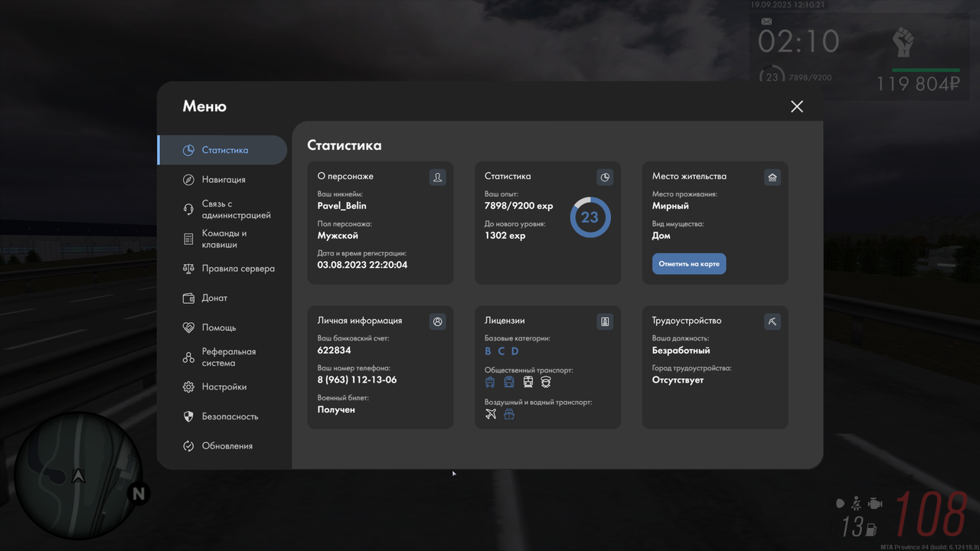Open Реферальная система section
The width and height of the screenshot is (980, 551).
point(222,357)
